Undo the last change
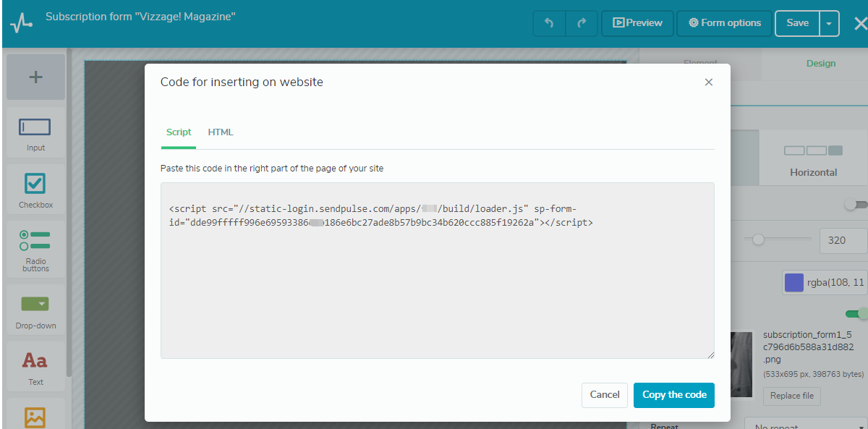868x429 pixels. tap(549, 23)
